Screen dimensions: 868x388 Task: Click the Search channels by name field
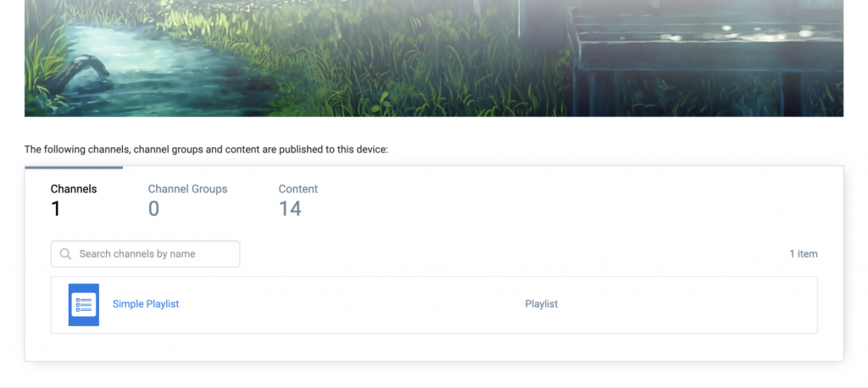(146, 254)
